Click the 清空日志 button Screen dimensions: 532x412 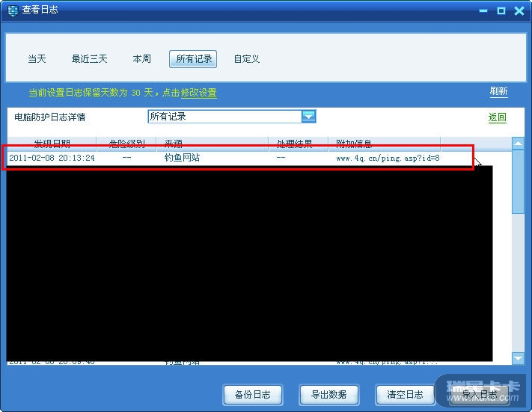click(x=405, y=395)
